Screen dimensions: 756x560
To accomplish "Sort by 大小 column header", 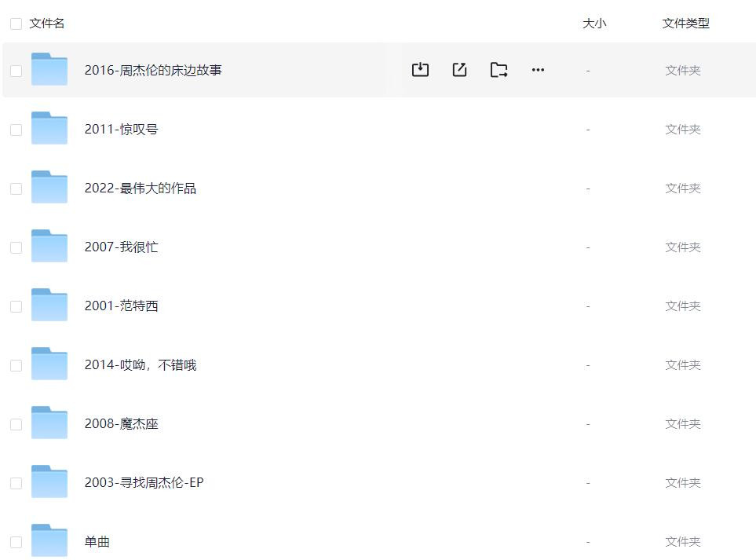I will pyautogui.click(x=594, y=23).
